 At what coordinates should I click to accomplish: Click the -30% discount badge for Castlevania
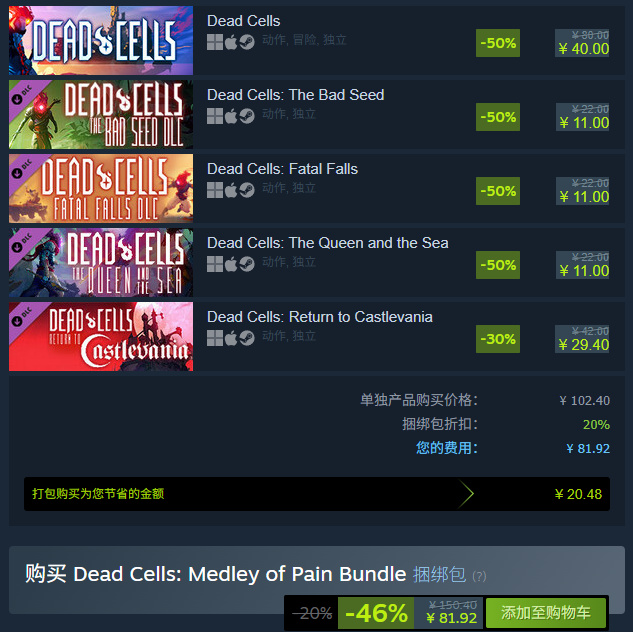(498, 339)
